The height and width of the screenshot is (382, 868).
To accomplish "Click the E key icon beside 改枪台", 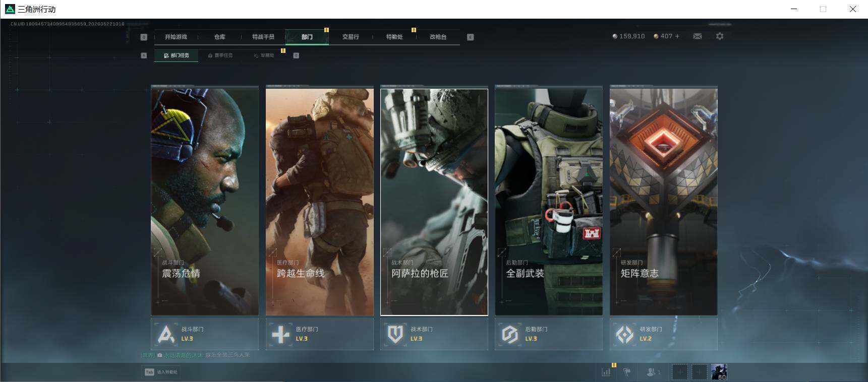I will click(x=470, y=37).
